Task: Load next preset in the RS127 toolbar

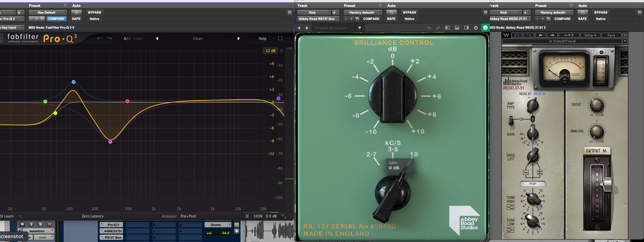Action: click(307, 28)
